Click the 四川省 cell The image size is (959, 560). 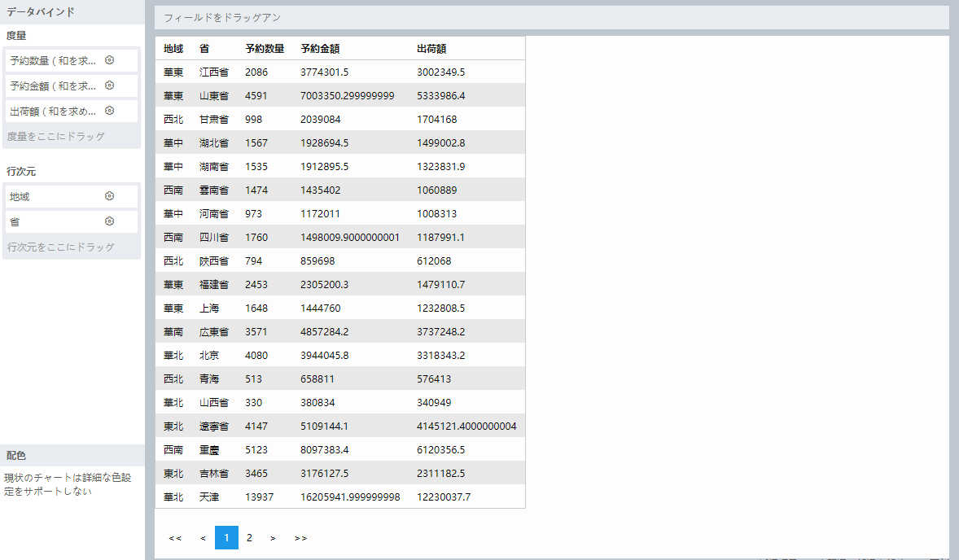(x=214, y=237)
